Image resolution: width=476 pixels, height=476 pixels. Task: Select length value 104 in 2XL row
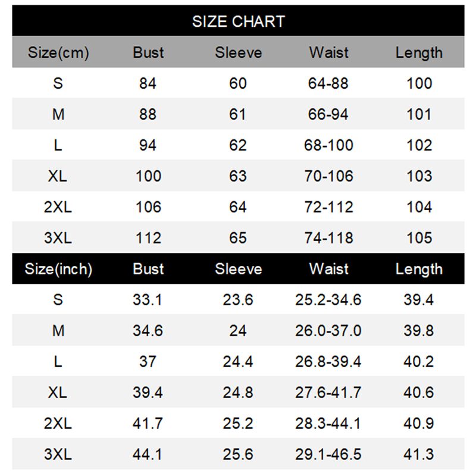pos(419,207)
